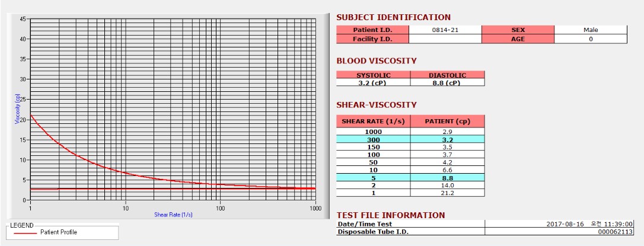Click the highlighted 8.8 patient viscosity cell
The height and width of the screenshot is (246, 644).
pyautogui.click(x=448, y=178)
